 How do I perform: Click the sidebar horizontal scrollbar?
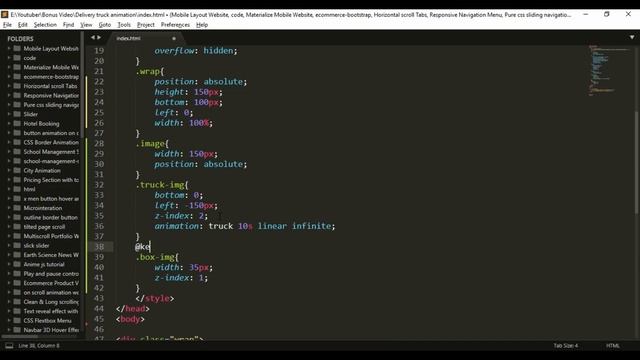[x=20, y=337]
